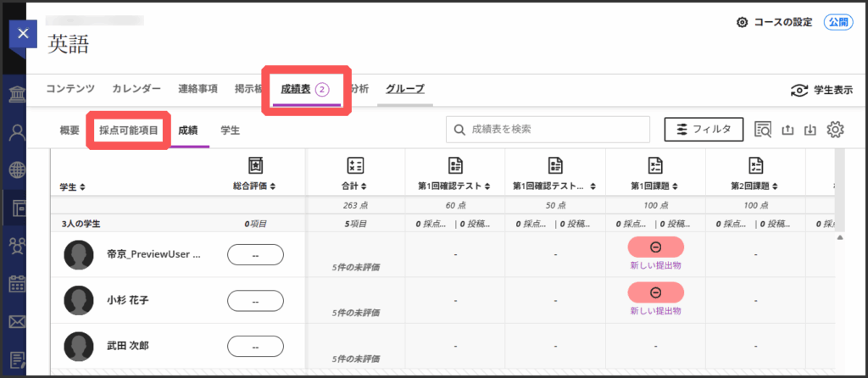Click the globe icon in sidebar
Image resolution: width=868 pixels, height=378 pixels.
tap(16, 170)
